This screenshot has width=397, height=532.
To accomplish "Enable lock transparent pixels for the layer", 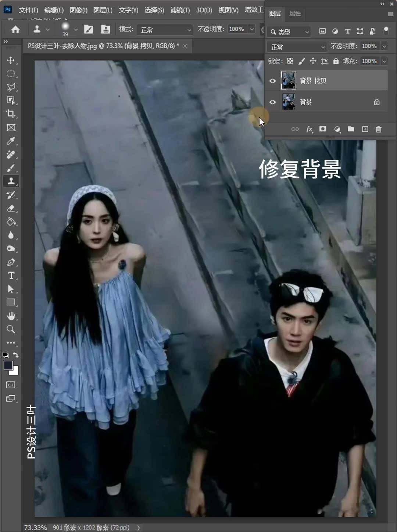I will tap(290, 61).
